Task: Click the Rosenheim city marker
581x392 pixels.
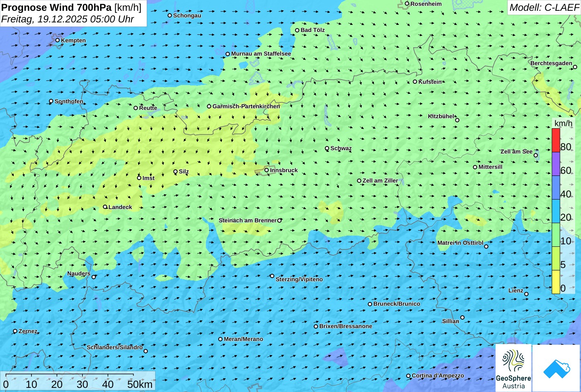Action: tap(407, 4)
